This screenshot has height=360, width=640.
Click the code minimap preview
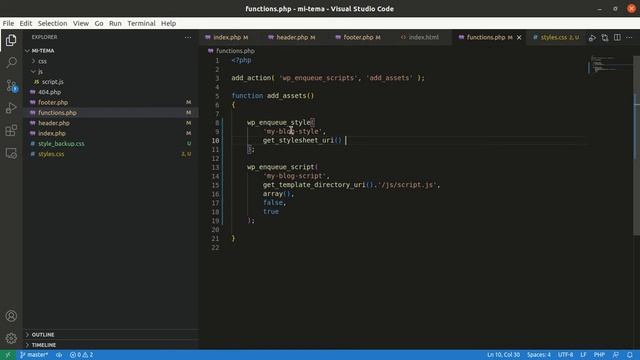[610, 64]
